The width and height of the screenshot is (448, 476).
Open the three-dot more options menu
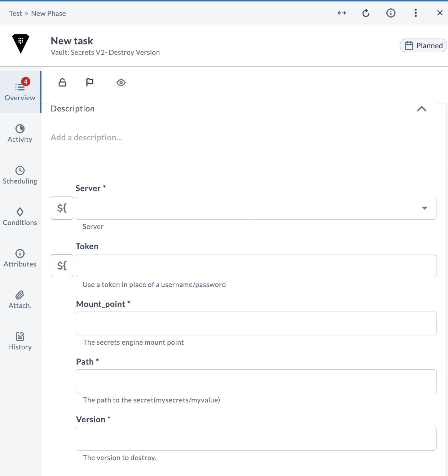pyautogui.click(x=416, y=13)
